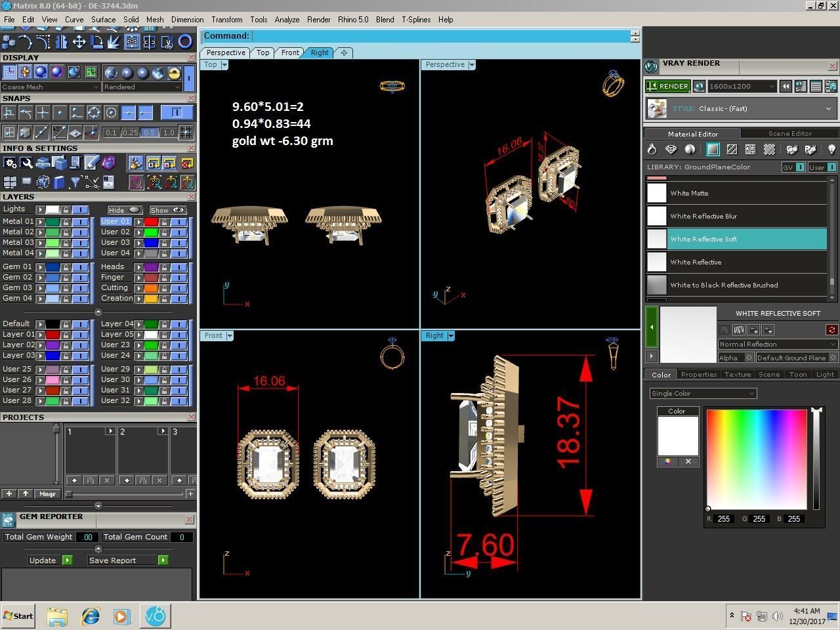Viewport: 840px width, 630px height.
Task: Open the Perspective viewport title dropdown arrow
Action: point(472,64)
